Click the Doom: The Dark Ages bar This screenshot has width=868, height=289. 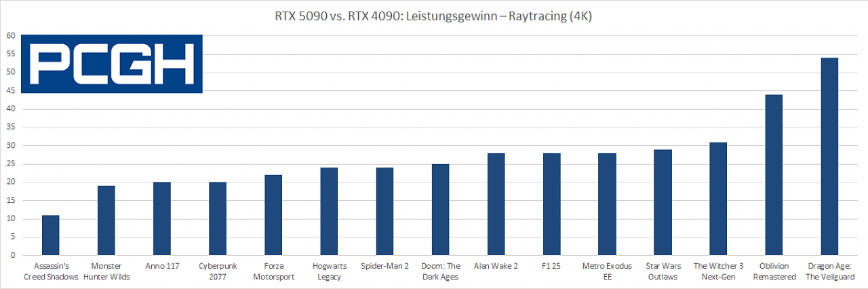[x=440, y=210]
